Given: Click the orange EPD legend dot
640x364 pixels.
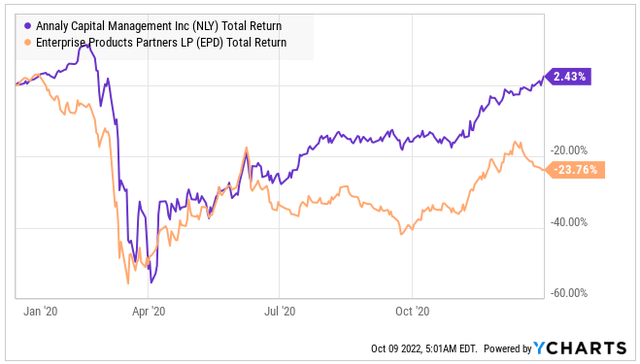Looking at the screenshot, I should (x=28, y=42).
